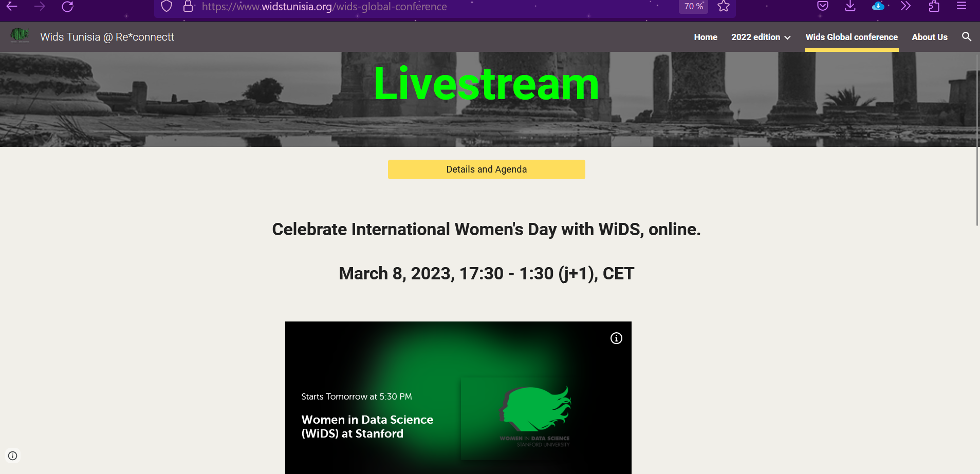Open the browser hamburger menu

(x=961, y=6)
